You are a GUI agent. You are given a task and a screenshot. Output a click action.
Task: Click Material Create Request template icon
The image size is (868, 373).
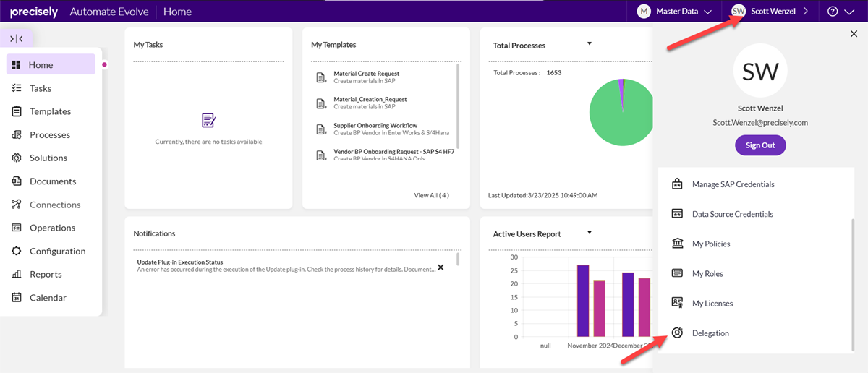point(321,77)
